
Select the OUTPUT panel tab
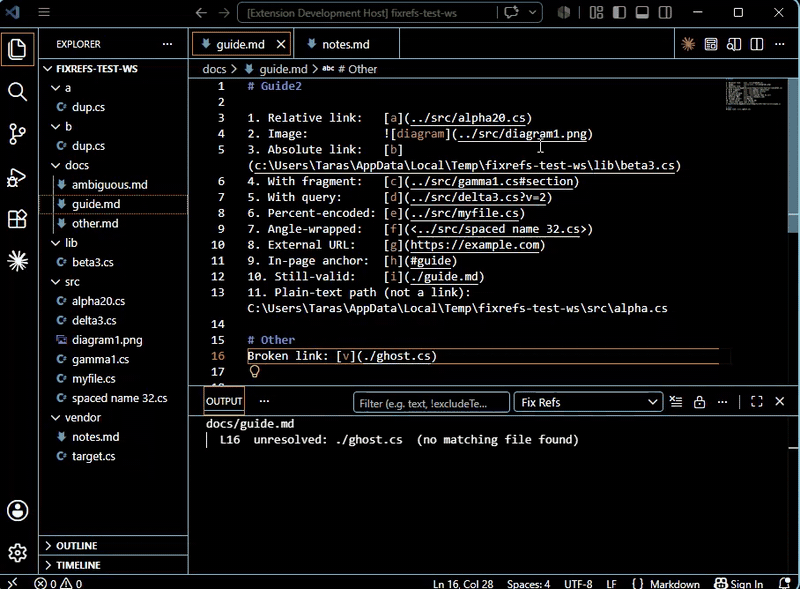[224, 402]
